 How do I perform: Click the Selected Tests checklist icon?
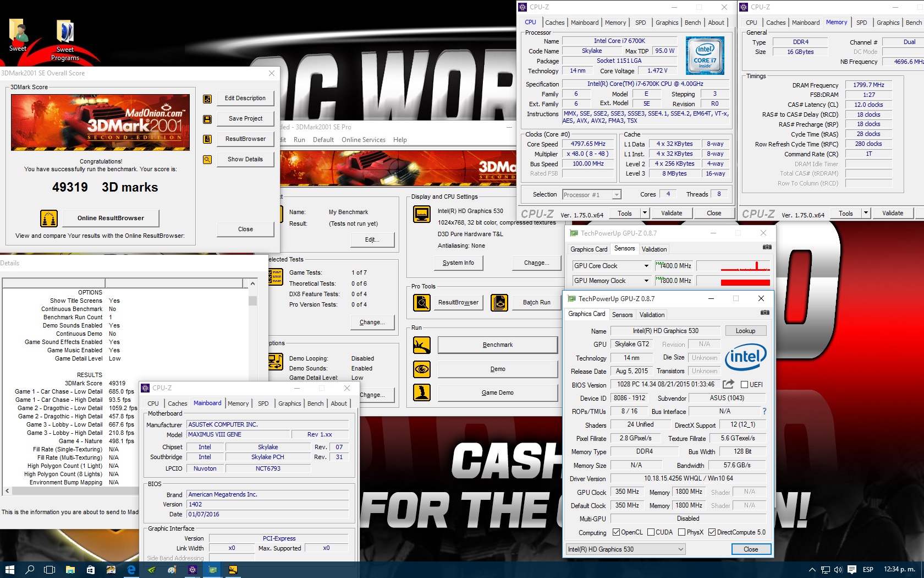pos(275,277)
